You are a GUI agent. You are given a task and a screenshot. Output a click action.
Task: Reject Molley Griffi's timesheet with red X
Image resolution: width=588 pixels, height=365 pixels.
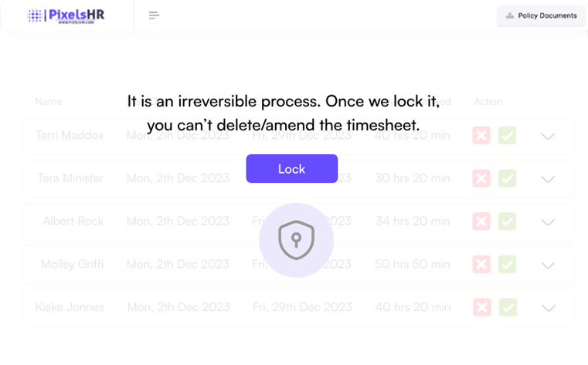click(x=481, y=265)
